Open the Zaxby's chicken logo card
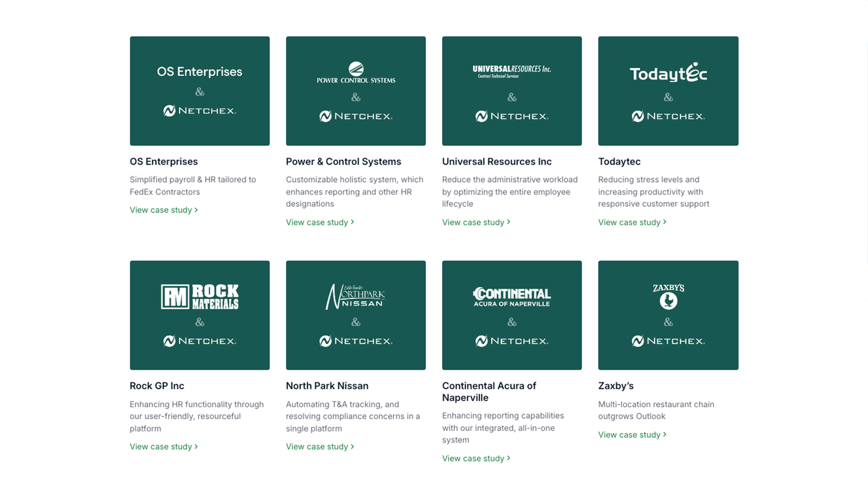Viewport: 868px width, 488px height. (668, 315)
